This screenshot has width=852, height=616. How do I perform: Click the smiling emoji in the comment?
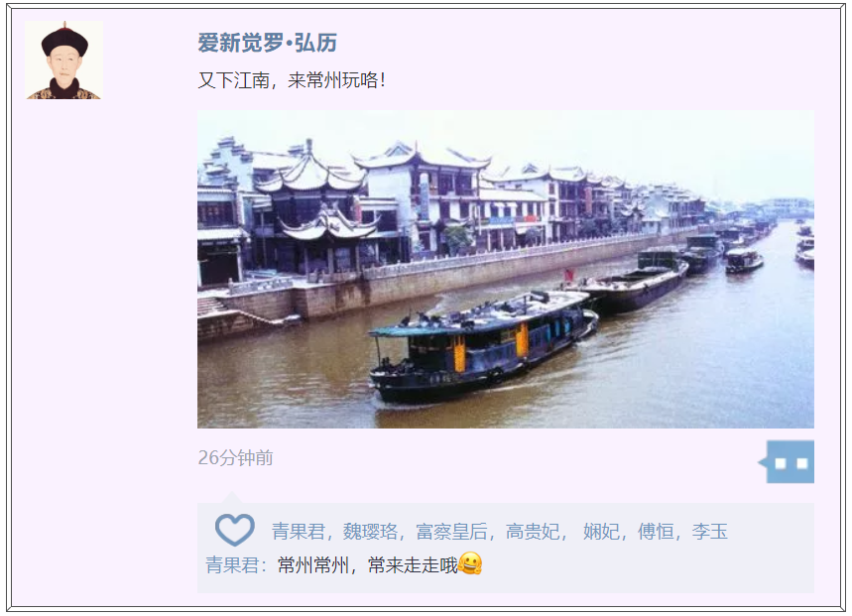[470, 563]
